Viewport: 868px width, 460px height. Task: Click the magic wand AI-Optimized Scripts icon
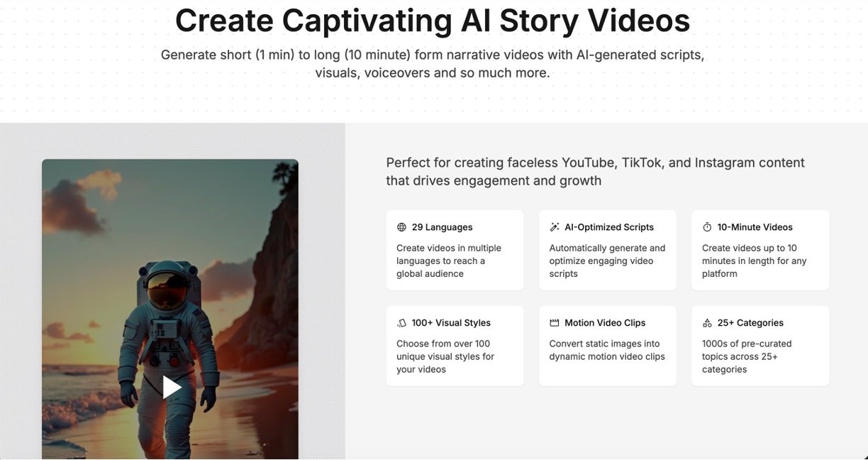[x=555, y=227]
